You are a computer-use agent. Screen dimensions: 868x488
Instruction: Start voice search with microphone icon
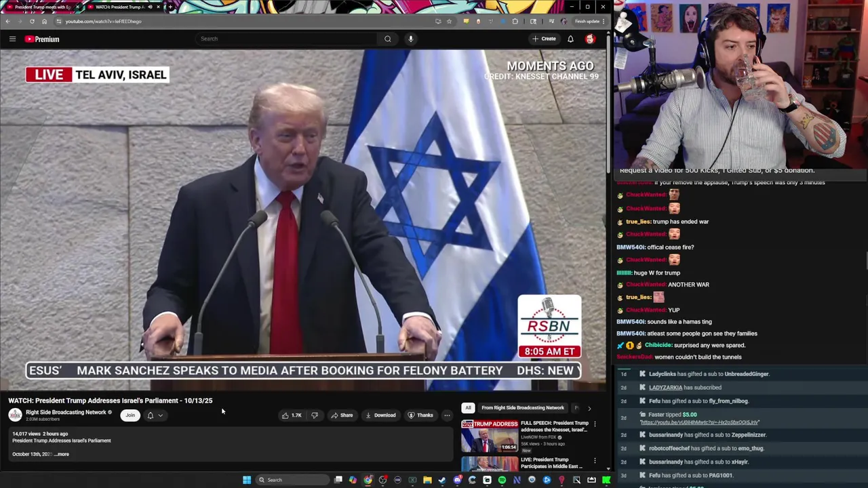[410, 39]
